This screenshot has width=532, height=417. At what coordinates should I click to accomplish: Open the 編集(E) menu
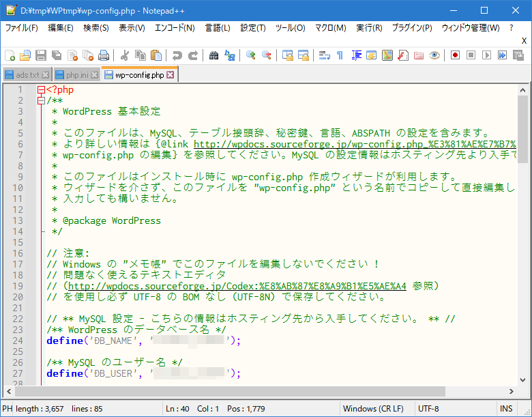click(x=61, y=28)
